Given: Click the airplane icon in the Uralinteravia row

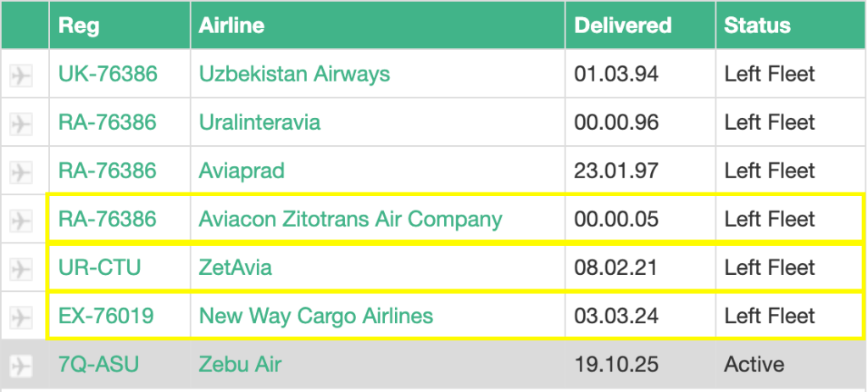Looking at the screenshot, I should [21, 124].
